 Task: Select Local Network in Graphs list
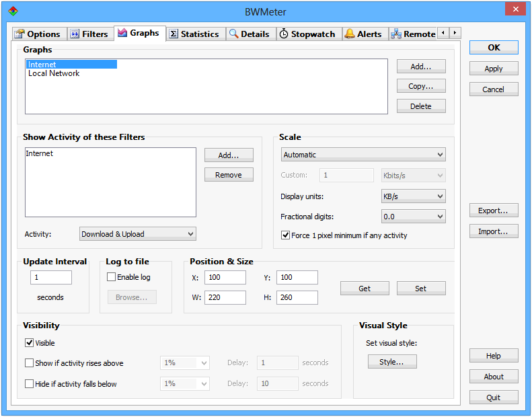[x=54, y=73]
